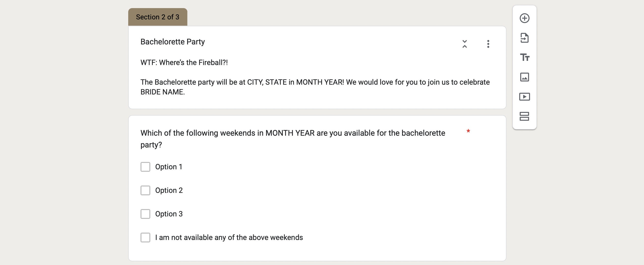Screen dimensions: 644x265
Task: Collapse the Bachelorette Party section
Action: (464, 44)
